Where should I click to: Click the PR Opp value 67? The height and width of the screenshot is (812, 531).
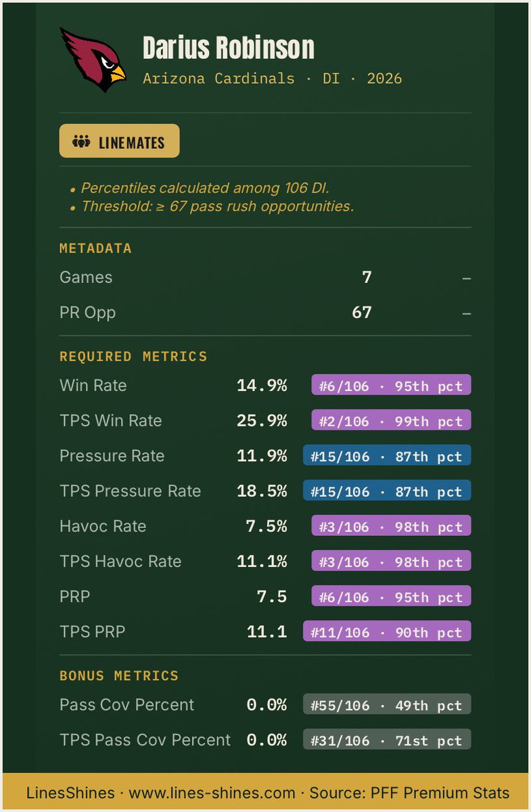[362, 313]
